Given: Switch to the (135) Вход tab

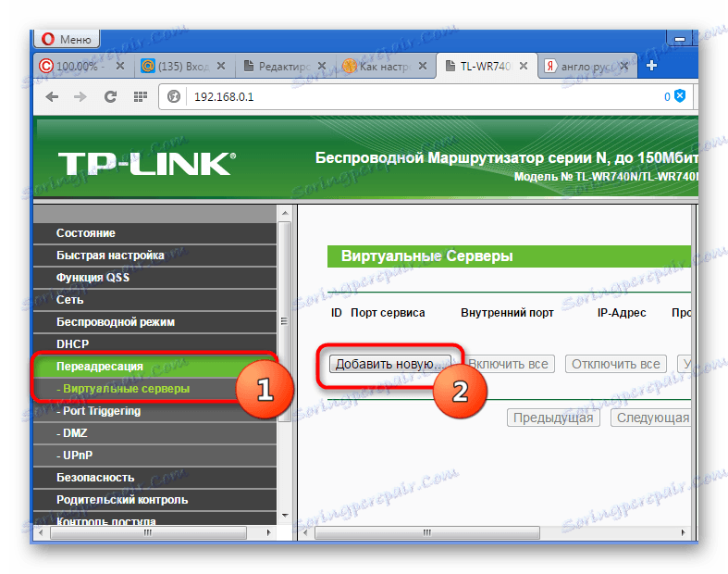Looking at the screenshot, I should [x=184, y=66].
